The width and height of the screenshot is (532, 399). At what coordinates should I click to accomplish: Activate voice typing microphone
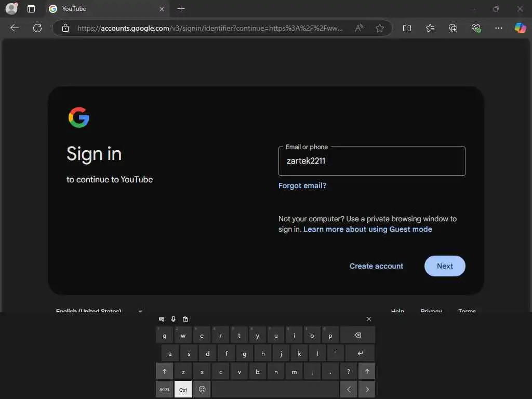(174, 319)
